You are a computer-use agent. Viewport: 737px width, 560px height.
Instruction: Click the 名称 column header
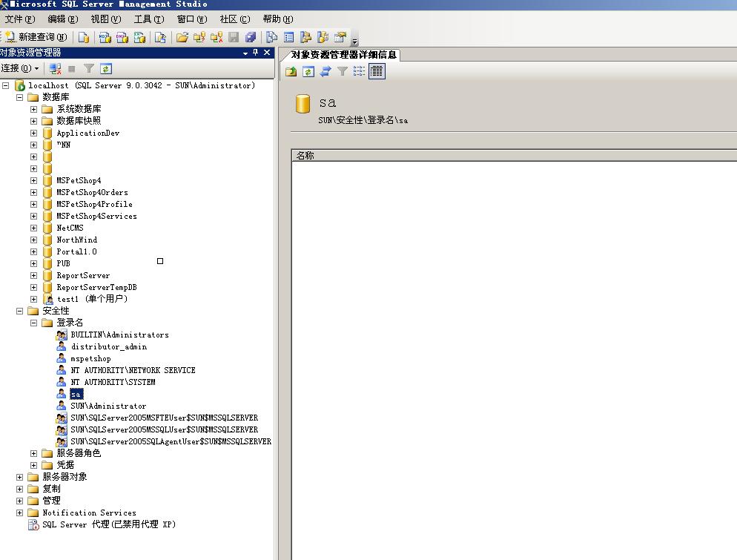click(x=305, y=156)
